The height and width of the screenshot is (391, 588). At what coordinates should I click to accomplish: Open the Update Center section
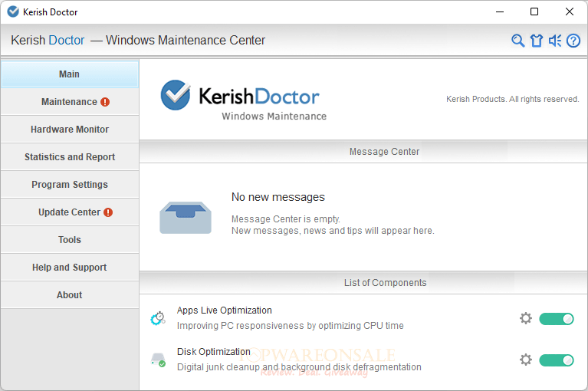pos(70,212)
